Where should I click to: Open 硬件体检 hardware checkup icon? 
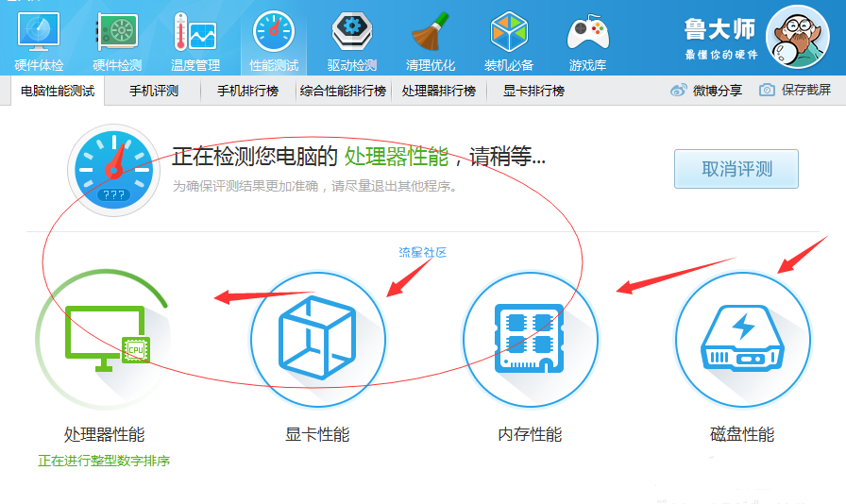pos(39,32)
